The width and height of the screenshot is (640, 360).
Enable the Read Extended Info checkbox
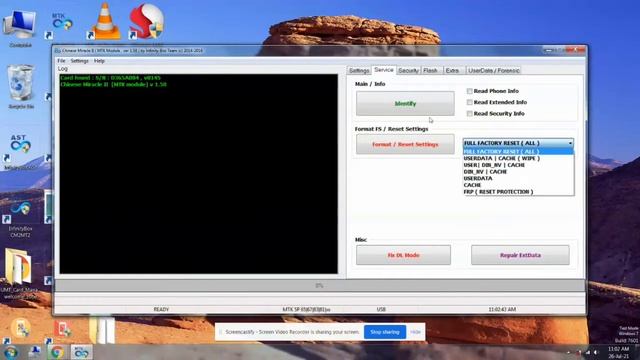[x=469, y=102]
